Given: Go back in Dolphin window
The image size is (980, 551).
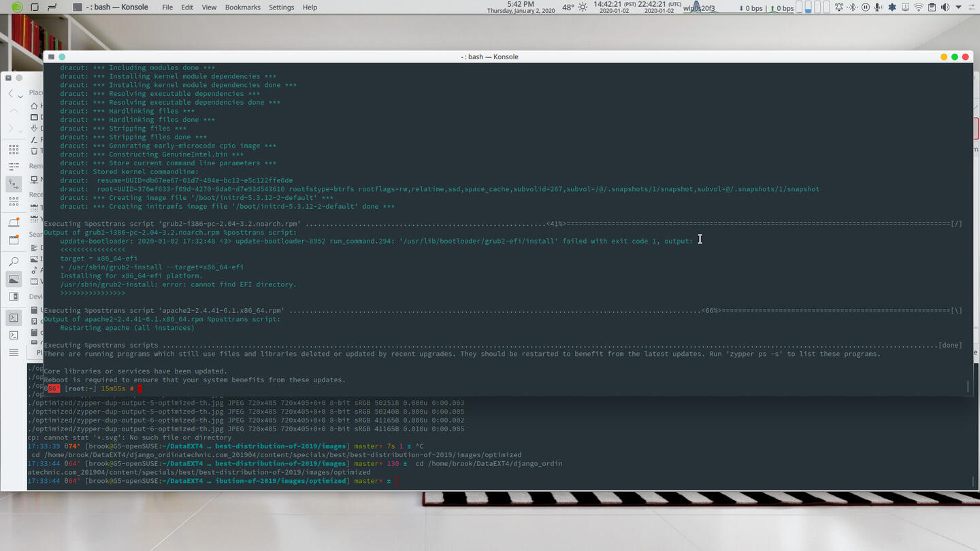Looking at the screenshot, I should click(x=11, y=94).
